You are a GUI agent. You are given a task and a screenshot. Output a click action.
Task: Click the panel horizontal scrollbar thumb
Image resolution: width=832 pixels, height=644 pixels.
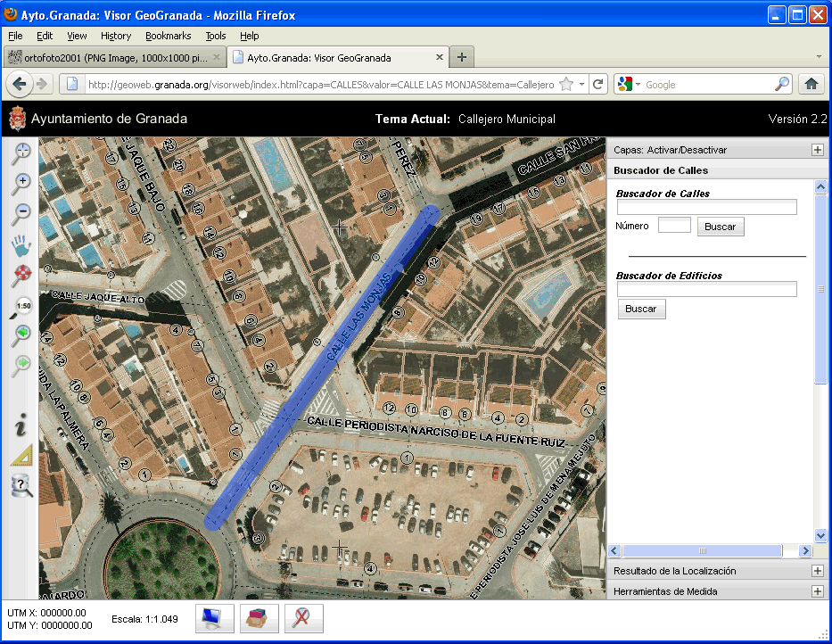pos(702,550)
